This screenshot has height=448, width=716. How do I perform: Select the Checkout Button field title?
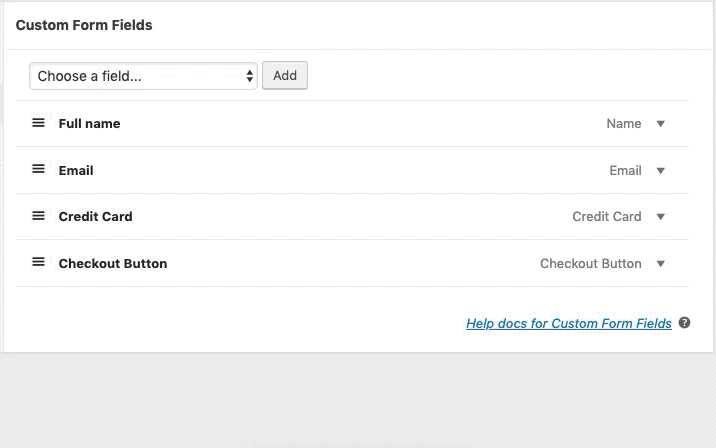click(x=113, y=264)
